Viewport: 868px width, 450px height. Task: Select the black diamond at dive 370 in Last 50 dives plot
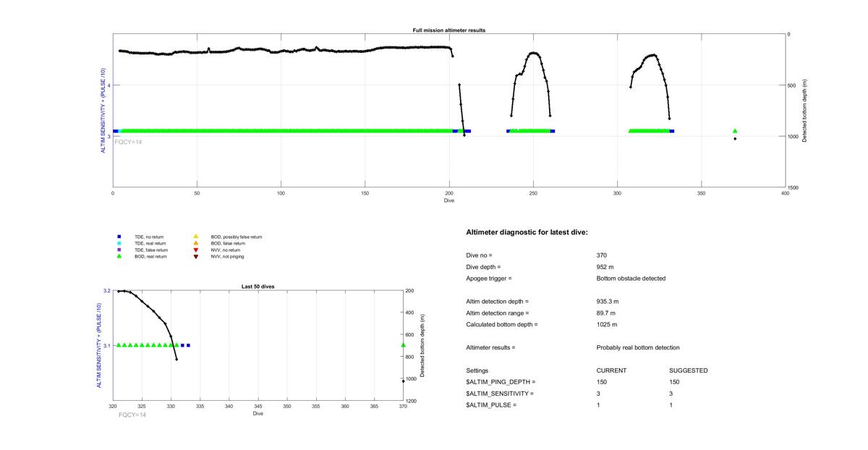pyautogui.click(x=403, y=381)
